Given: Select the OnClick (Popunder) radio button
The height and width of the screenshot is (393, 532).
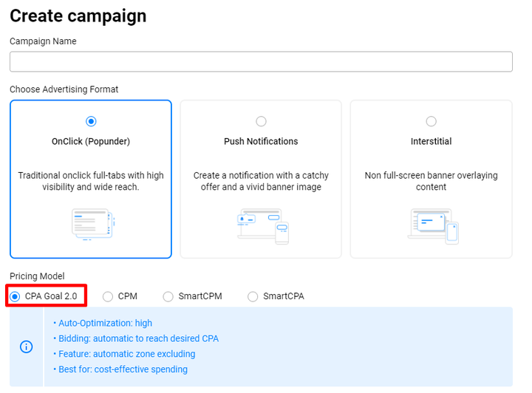Looking at the screenshot, I should [x=91, y=121].
